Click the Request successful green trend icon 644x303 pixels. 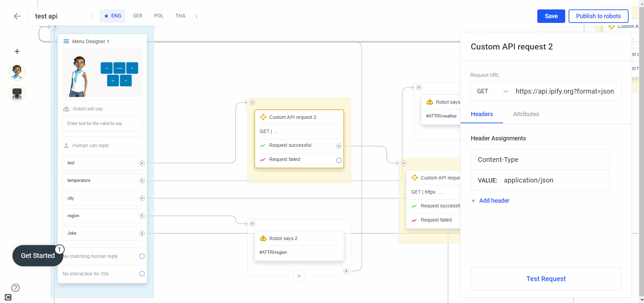(263, 145)
